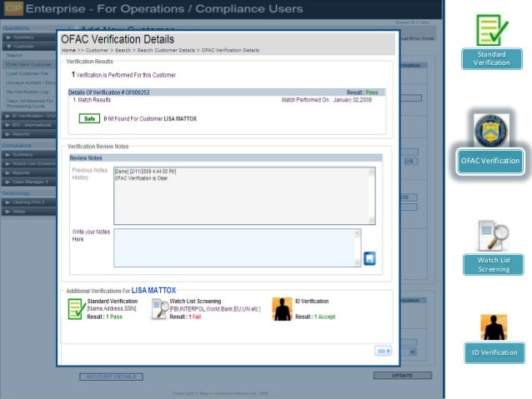Open Search in the breadcrumb
Screen dimensions: 532x399
[123, 50]
